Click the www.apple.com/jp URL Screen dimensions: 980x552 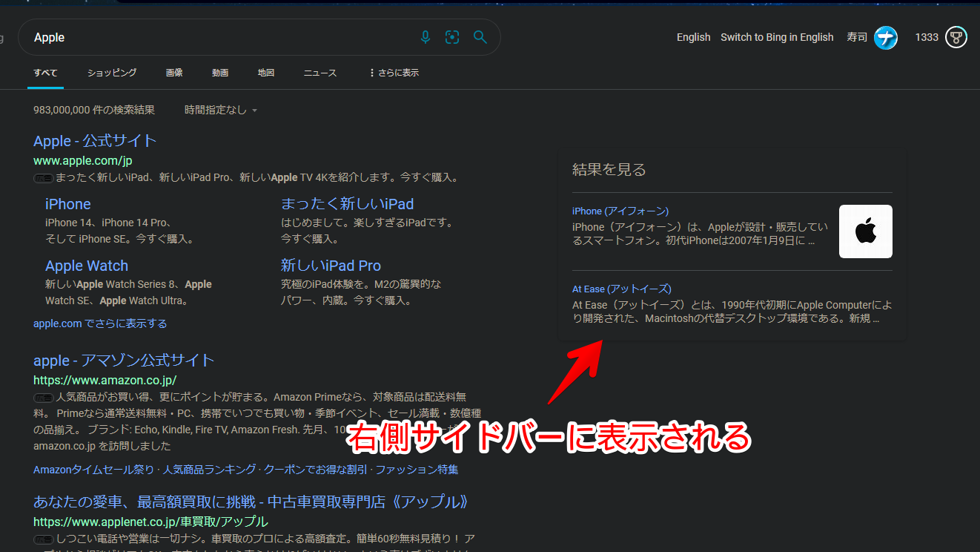coord(83,160)
